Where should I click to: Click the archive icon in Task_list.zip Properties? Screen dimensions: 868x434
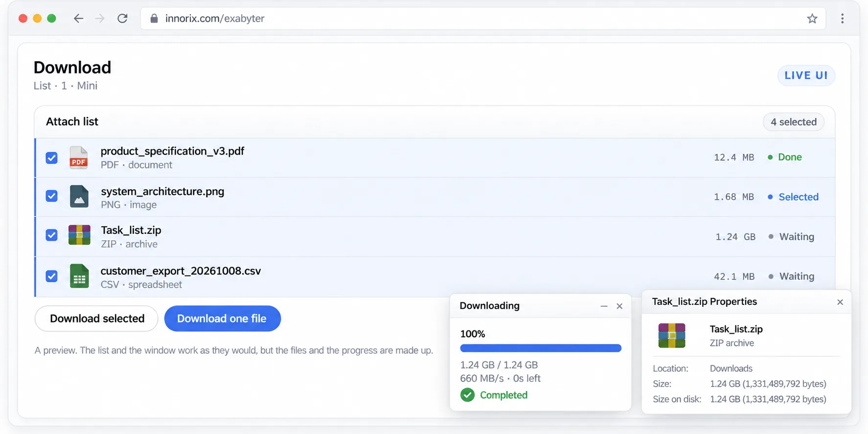pos(672,336)
